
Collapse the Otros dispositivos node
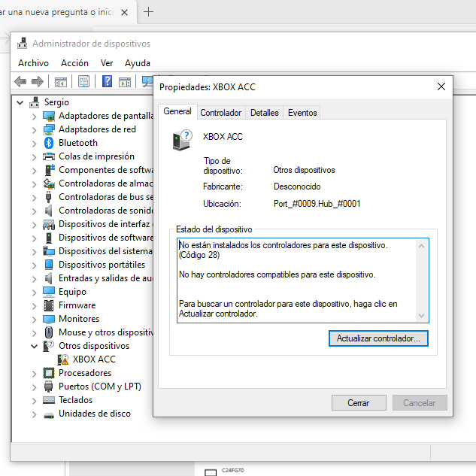point(35,346)
